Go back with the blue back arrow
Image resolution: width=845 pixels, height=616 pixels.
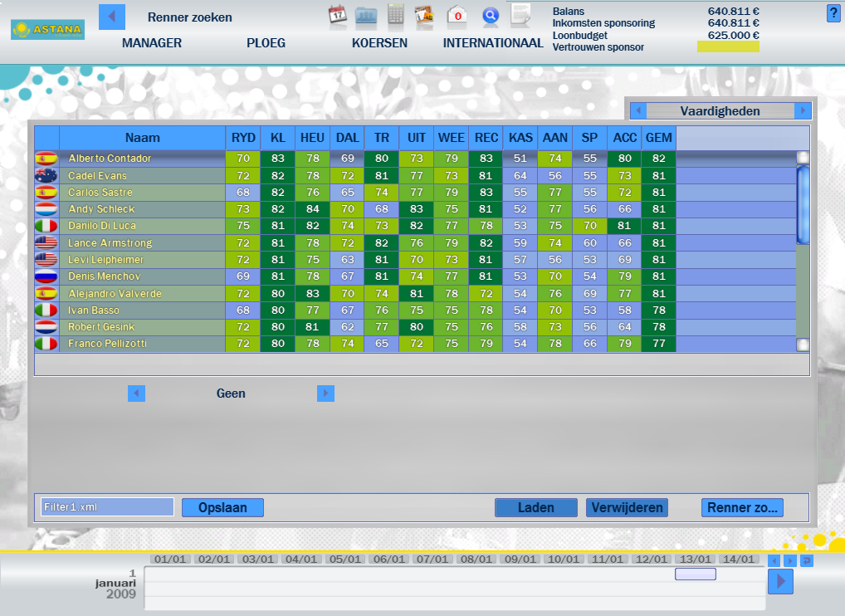coord(111,17)
